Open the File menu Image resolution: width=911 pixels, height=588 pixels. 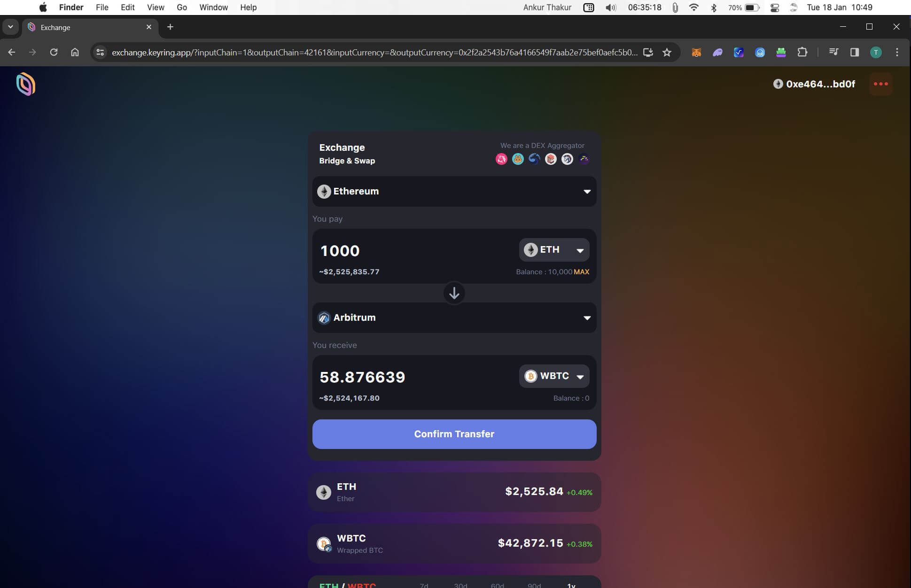[x=102, y=7]
